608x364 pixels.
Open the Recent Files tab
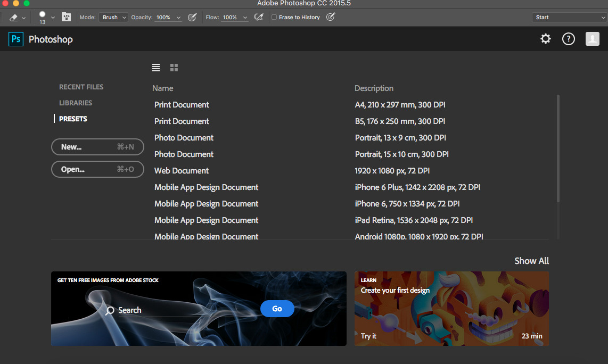tap(81, 87)
